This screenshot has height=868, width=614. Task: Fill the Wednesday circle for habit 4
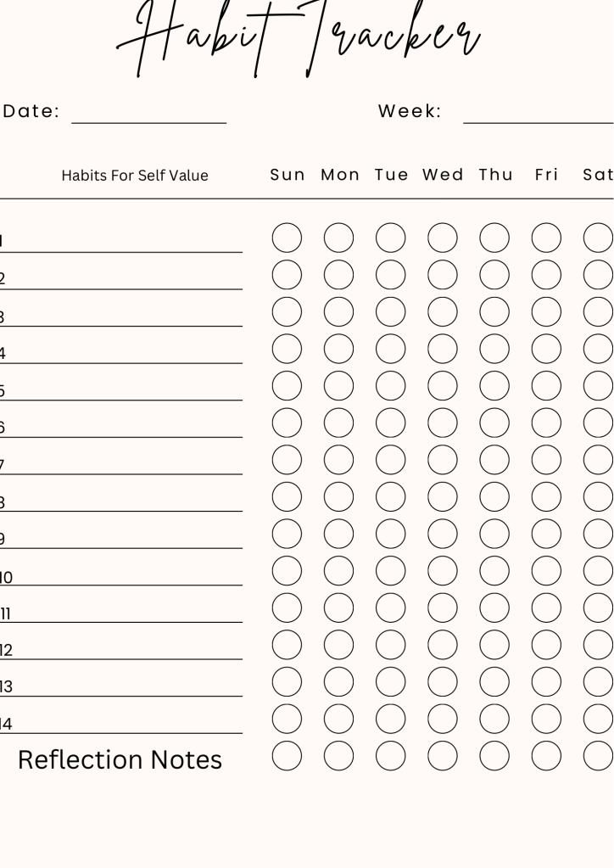[443, 349]
